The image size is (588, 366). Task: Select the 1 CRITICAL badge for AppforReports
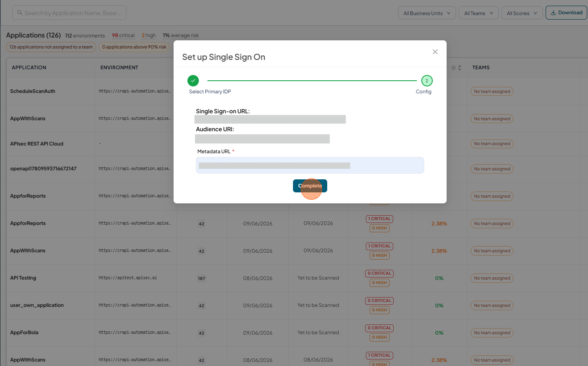click(x=379, y=219)
